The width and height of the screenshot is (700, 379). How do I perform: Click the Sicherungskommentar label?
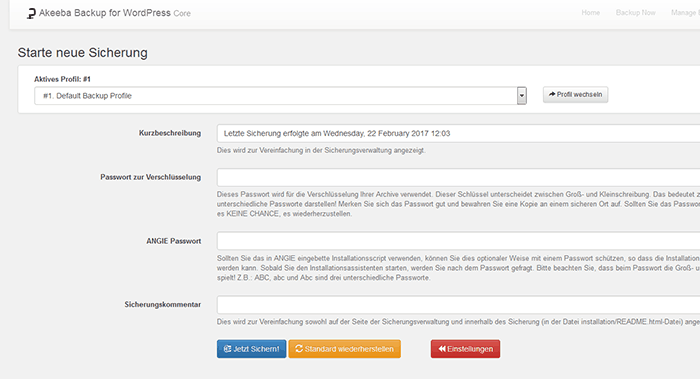point(162,304)
